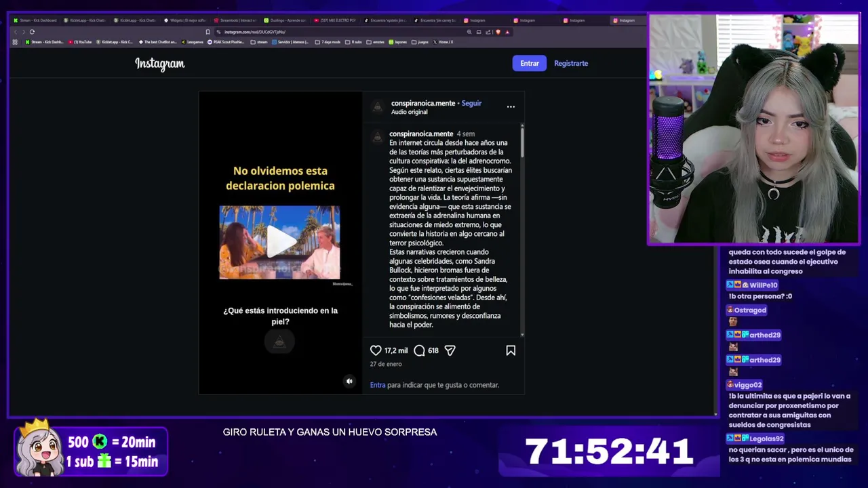Screen dimensions: 868x488
Task: Follow conspiranoica.mente via Seguir
Action: [x=471, y=103]
